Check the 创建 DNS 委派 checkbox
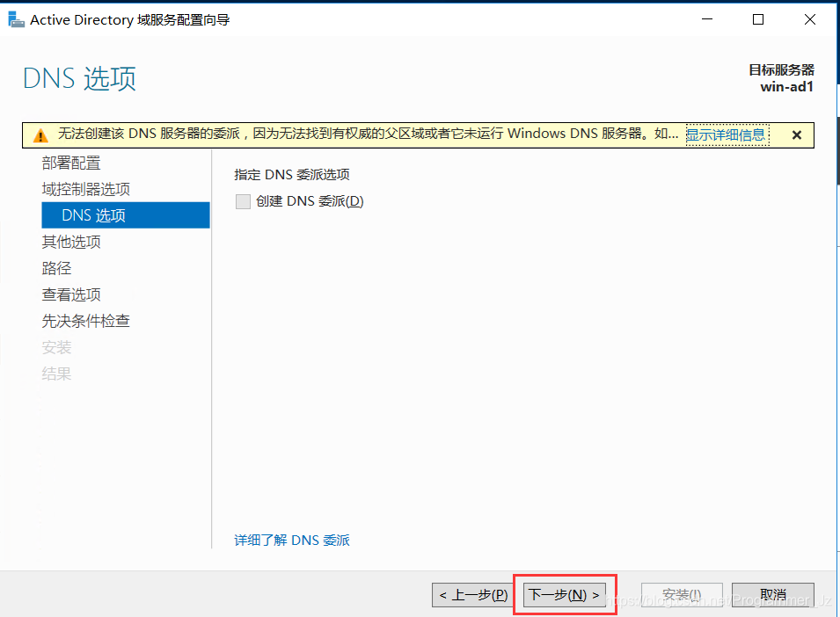This screenshot has width=840, height=617. [244, 202]
